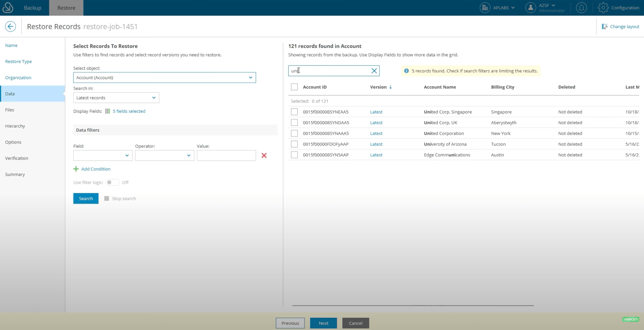Open the Hierarchy step in sidebar

(x=15, y=126)
